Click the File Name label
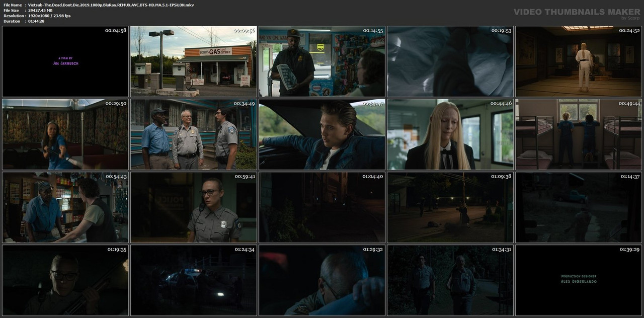644x318 pixels. (x=13, y=5)
